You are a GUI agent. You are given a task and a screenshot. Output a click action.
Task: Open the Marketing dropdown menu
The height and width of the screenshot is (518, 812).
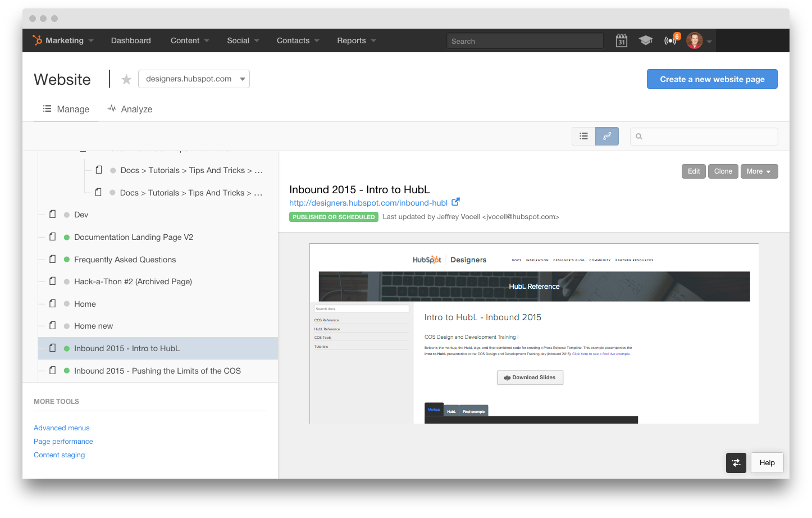click(x=63, y=40)
